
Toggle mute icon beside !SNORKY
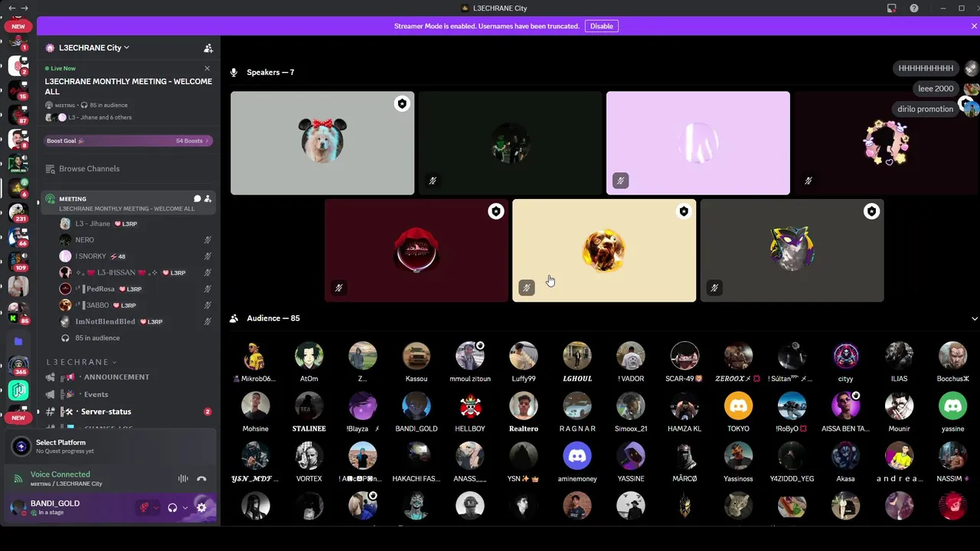[207, 256]
